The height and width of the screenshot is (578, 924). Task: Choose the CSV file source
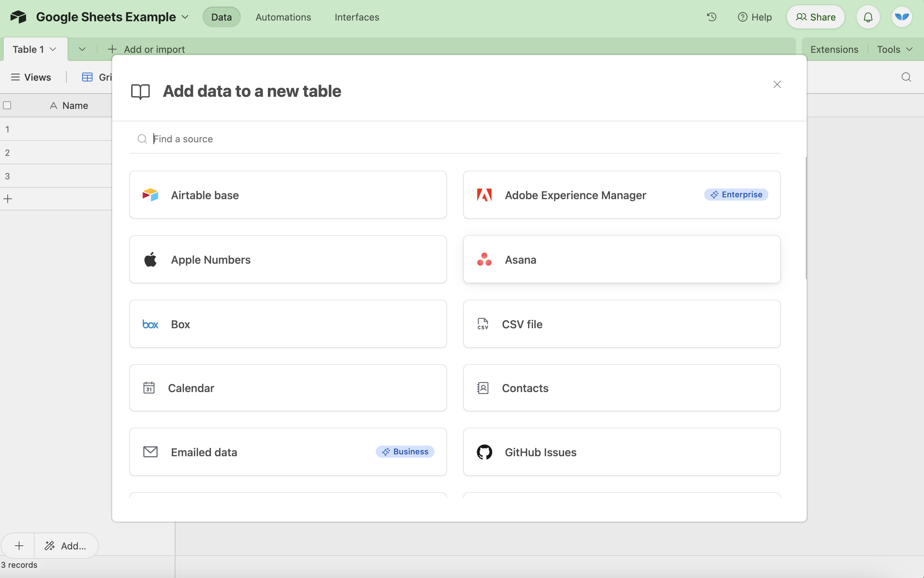click(x=622, y=324)
